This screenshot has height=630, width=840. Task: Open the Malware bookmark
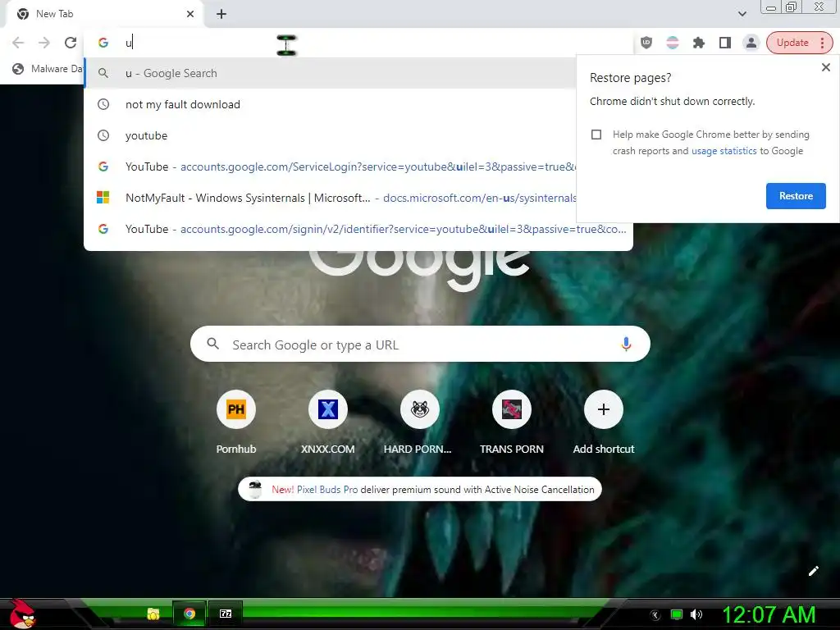point(47,69)
